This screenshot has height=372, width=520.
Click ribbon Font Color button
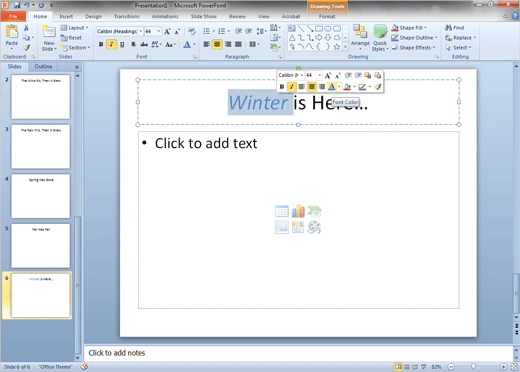[187, 44]
